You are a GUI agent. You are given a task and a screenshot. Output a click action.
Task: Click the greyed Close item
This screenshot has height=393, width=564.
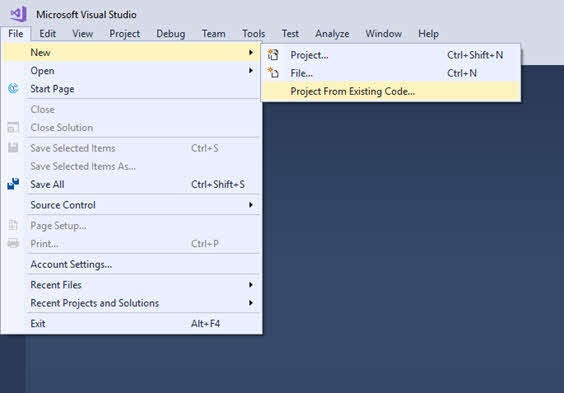pyautogui.click(x=131, y=109)
